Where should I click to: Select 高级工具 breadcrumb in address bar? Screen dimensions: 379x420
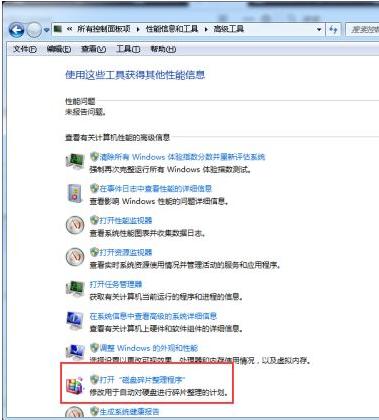tap(228, 29)
